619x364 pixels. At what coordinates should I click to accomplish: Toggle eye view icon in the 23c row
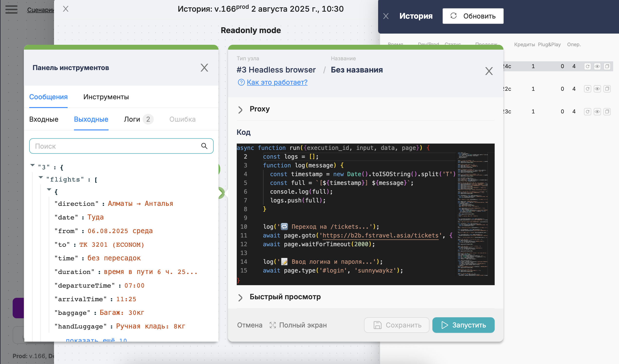597,112
